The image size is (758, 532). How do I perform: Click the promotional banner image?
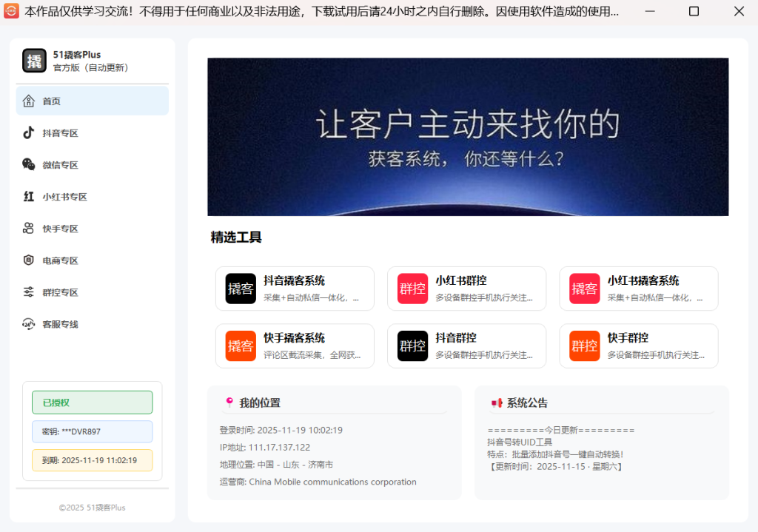pos(468,137)
